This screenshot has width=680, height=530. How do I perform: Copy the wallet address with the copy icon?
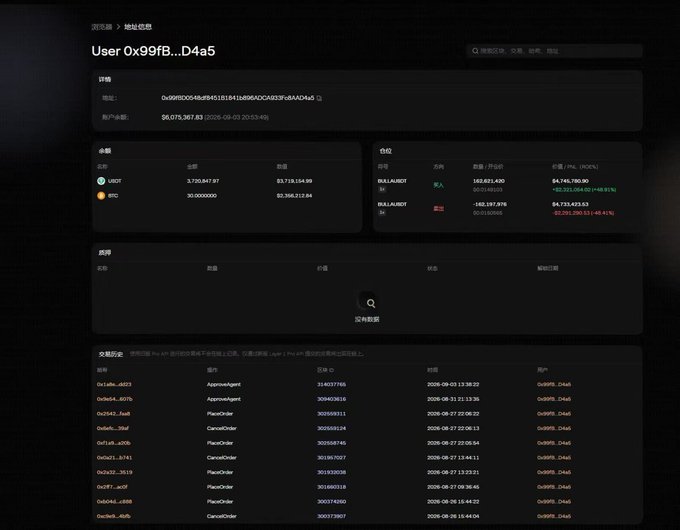pyautogui.click(x=319, y=98)
